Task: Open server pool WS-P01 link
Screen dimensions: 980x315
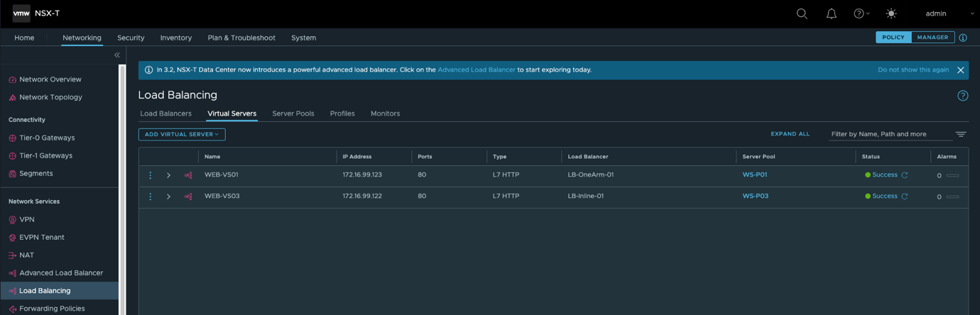Action: (755, 175)
